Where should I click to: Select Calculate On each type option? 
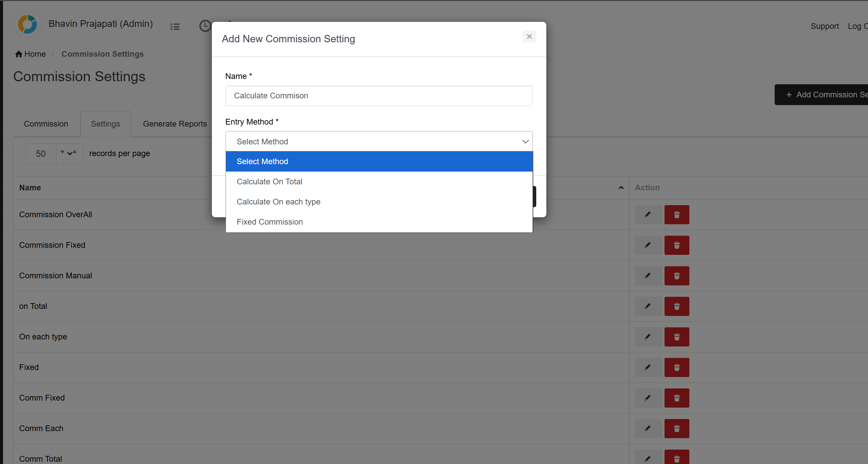point(278,202)
